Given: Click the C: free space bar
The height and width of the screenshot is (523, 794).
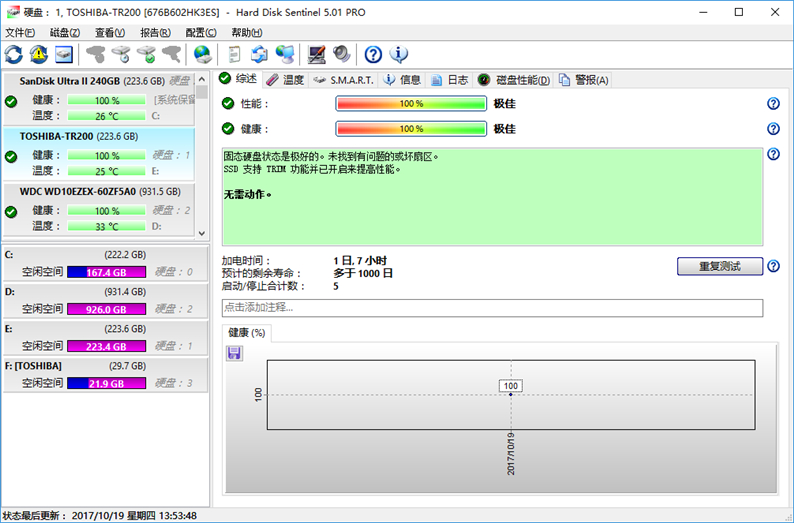Looking at the screenshot, I should tap(106, 272).
